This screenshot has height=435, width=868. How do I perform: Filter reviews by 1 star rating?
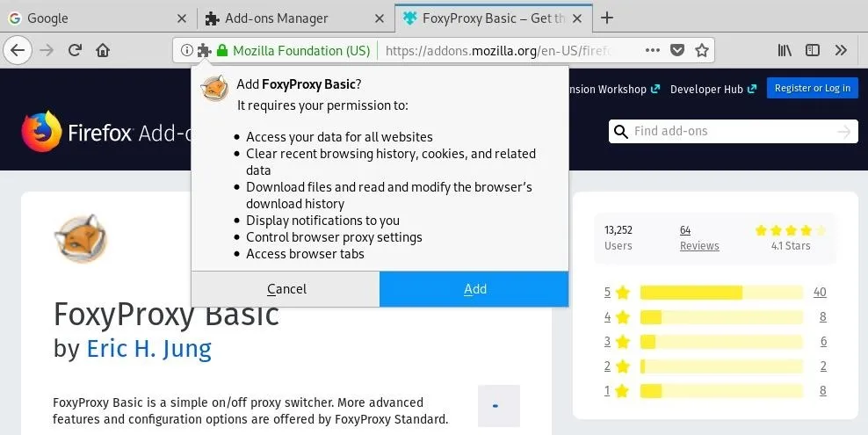click(617, 391)
